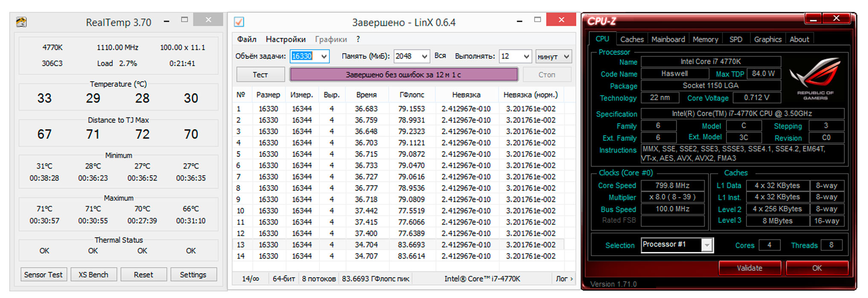The width and height of the screenshot is (868, 298).
Task: Click the Измер. column header
Action: click(302, 95)
